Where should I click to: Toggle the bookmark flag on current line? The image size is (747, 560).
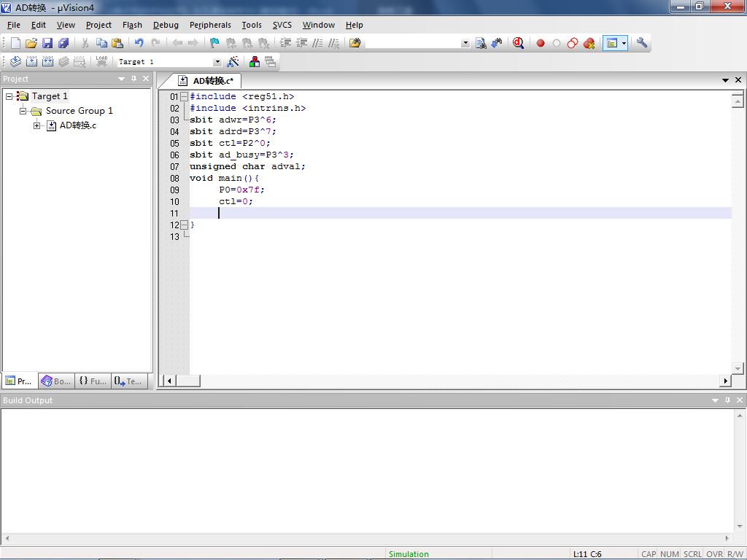[214, 43]
